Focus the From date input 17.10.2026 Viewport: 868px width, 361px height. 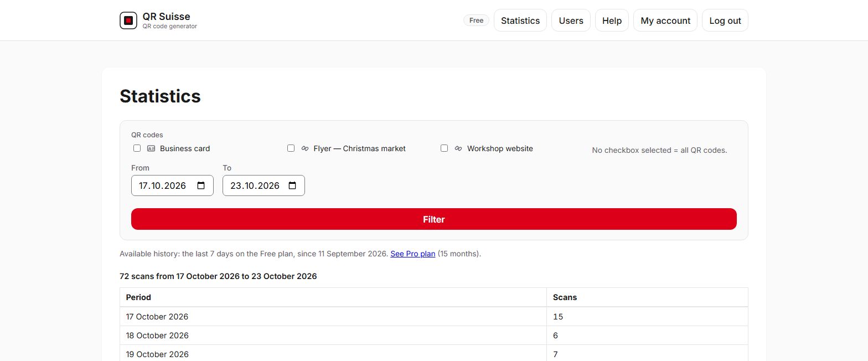click(172, 185)
